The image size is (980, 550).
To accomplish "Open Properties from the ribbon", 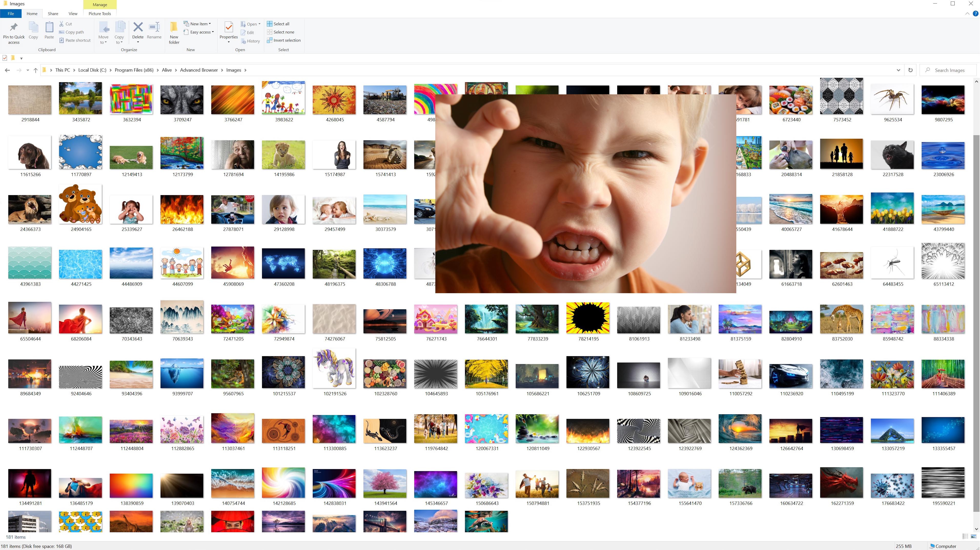I will tap(229, 27).
